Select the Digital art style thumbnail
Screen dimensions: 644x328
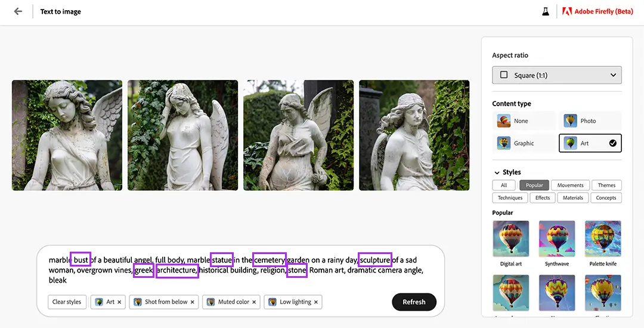click(511, 239)
